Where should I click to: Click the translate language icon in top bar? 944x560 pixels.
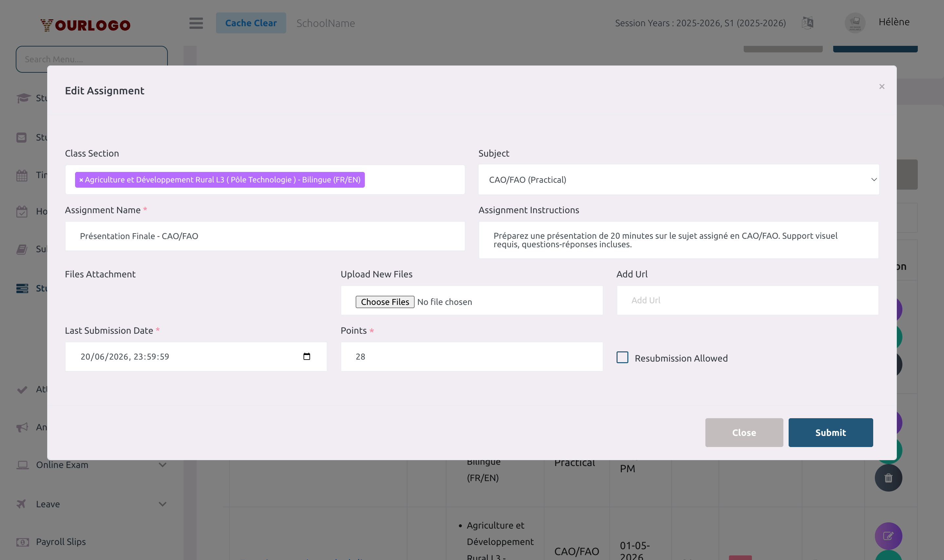click(807, 23)
